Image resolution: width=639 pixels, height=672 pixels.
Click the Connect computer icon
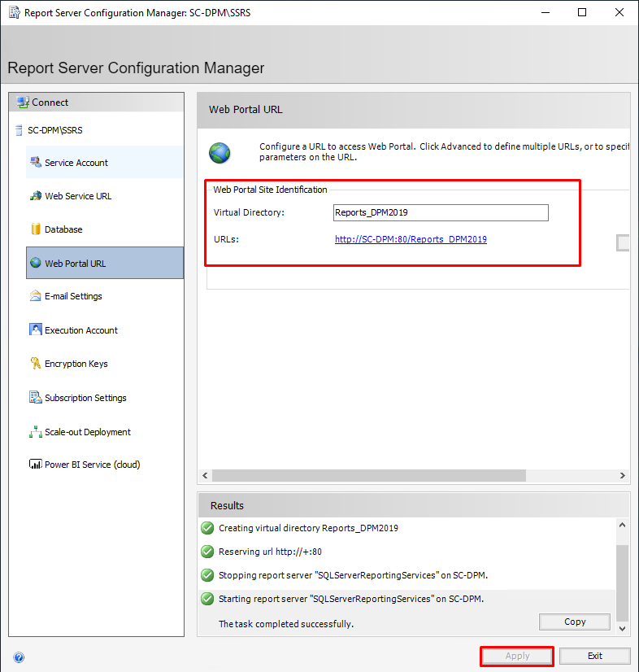click(23, 103)
